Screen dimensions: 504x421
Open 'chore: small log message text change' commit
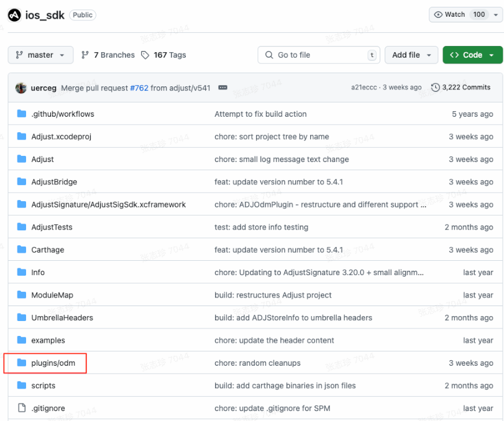tap(282, 160)
